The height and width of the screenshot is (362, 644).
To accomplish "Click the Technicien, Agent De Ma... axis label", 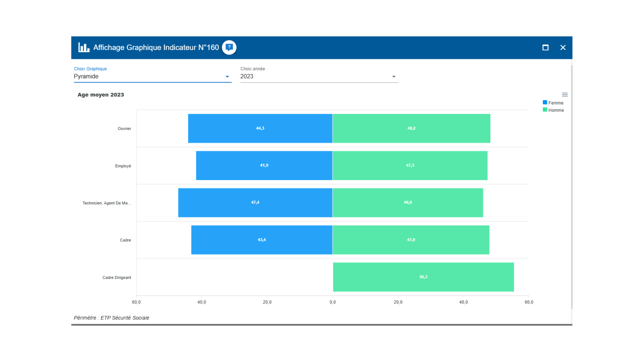I will tap(107, 203).
